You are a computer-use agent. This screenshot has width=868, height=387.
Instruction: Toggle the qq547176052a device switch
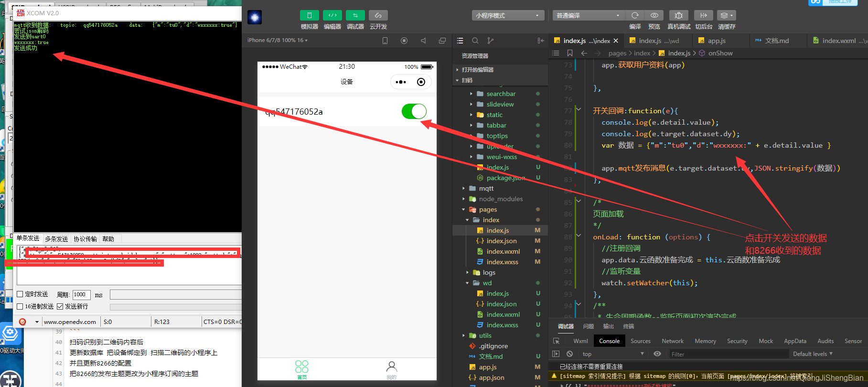click(x=414, y=111)
